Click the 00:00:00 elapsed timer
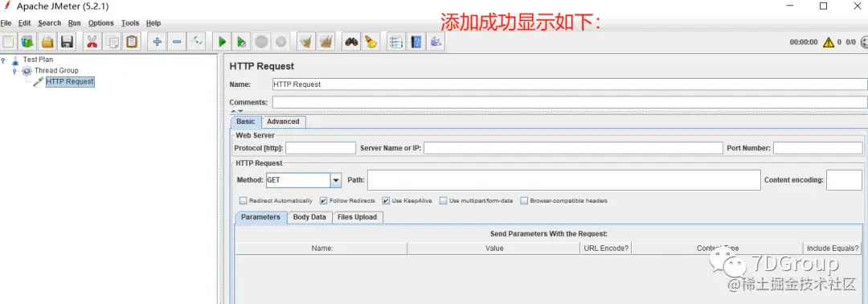The width and height of the screenshot is (868, 304). (803, 42)
